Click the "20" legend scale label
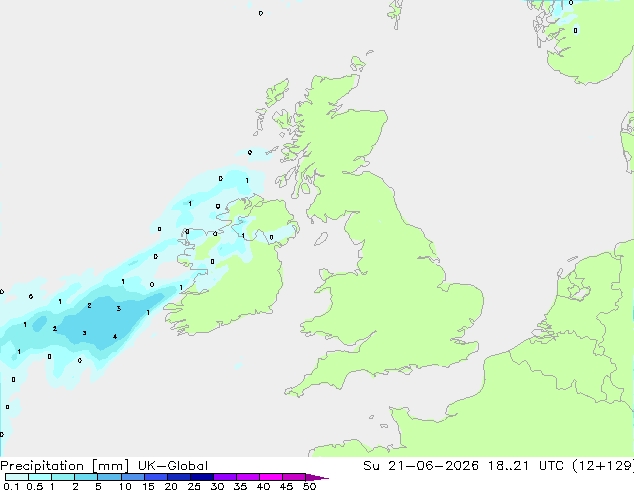This screenshot has width=634, height=490. 171,486
